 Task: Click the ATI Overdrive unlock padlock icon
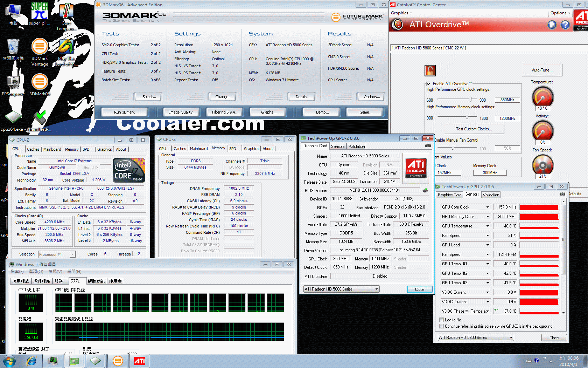coord(430,71)
